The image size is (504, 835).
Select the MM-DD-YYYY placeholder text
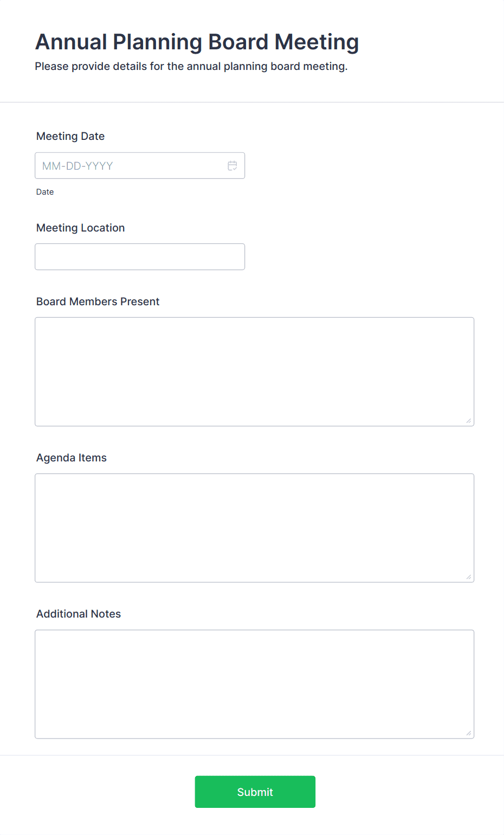[77, 165]
